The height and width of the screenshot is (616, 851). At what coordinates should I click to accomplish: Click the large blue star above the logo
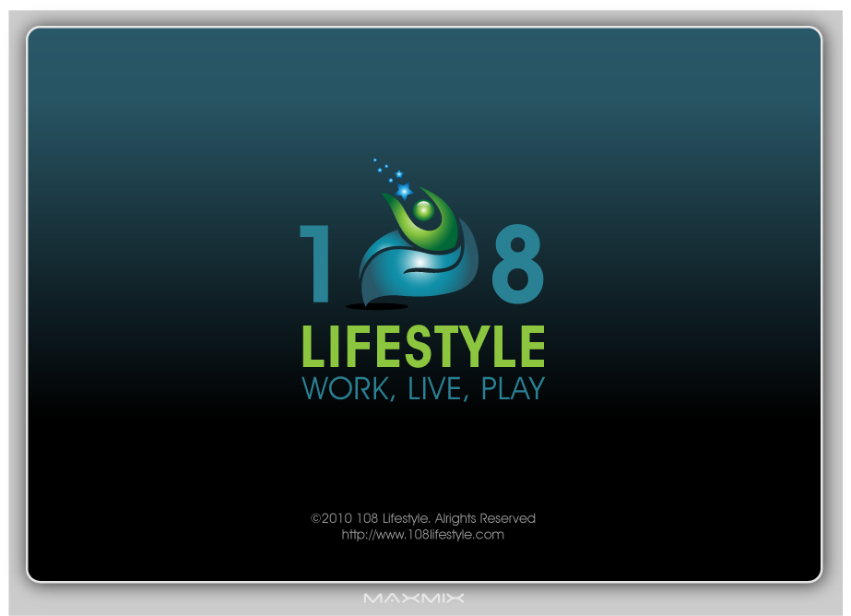(404, 191)
